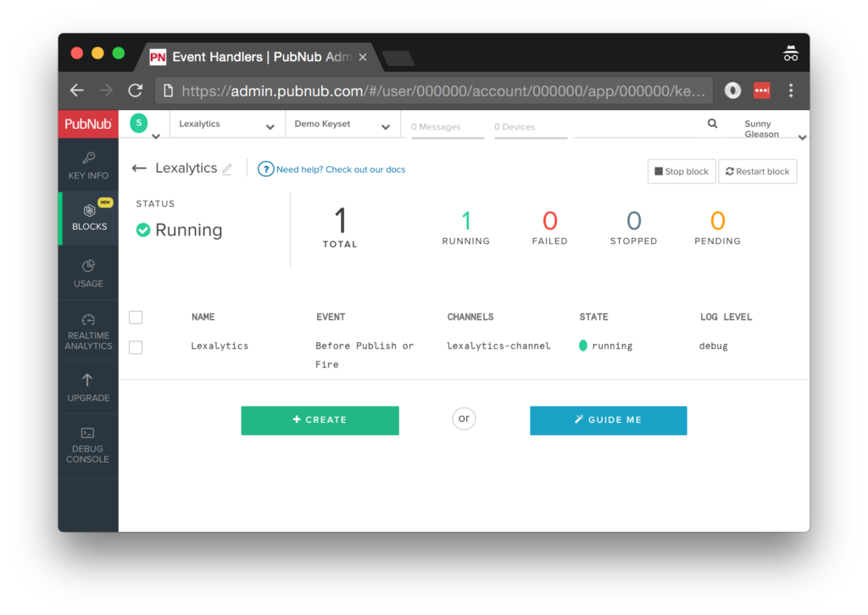The height and width of the screenshot is (615, 868).
Task: Toggle the select-all checkbox in table header
Action: (x=136, y=318)
